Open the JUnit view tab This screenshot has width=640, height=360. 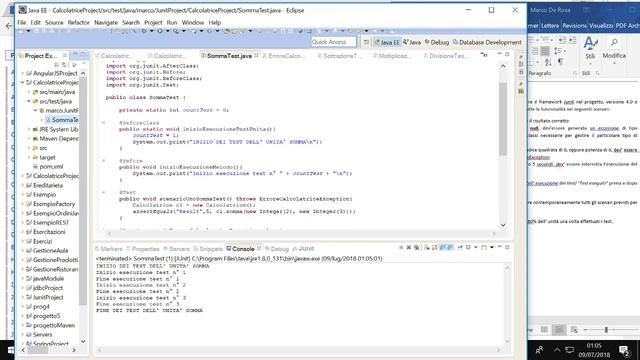coord(303,249)
